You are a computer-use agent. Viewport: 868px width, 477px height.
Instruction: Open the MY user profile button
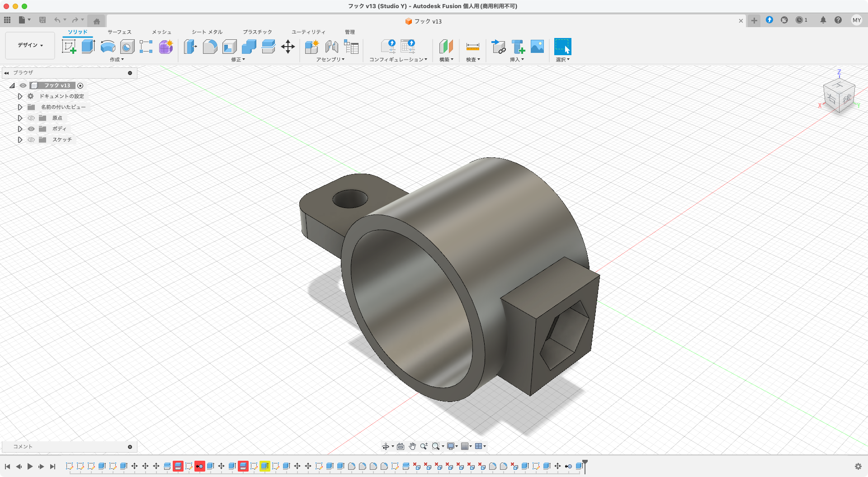tap(856, 20)
